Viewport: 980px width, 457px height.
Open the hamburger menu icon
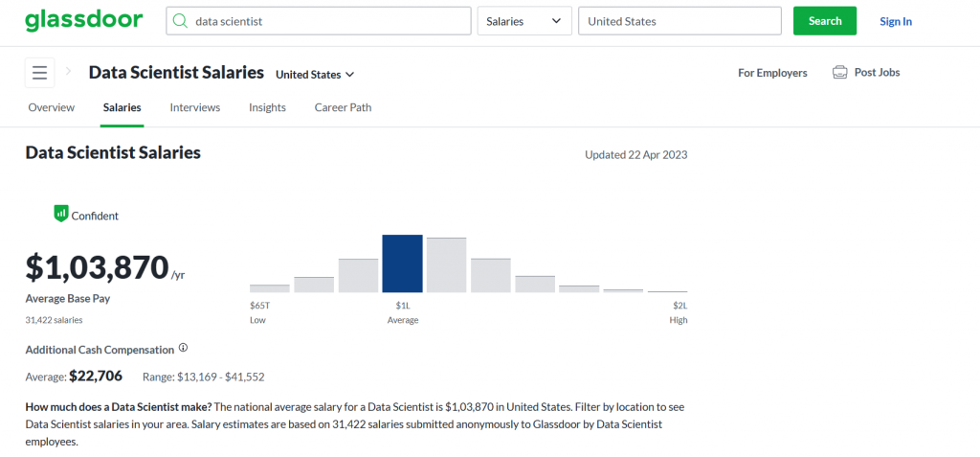coord(40,73)
